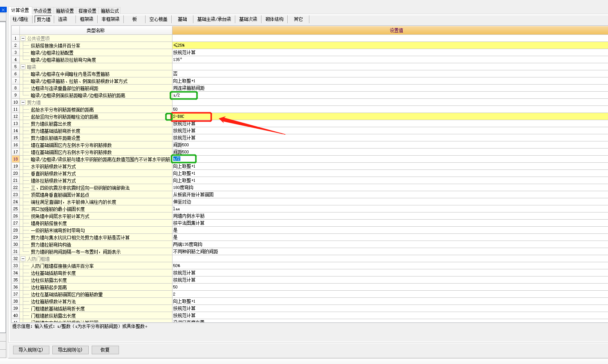Collapse the 公共设置项 group
608x364 pixels.
click(23, 39)
